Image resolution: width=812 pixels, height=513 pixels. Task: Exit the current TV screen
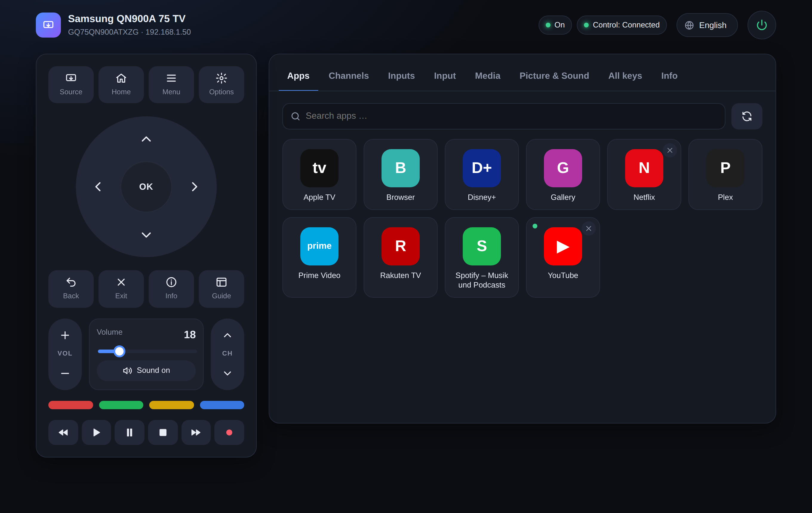(x=121, y=289)
